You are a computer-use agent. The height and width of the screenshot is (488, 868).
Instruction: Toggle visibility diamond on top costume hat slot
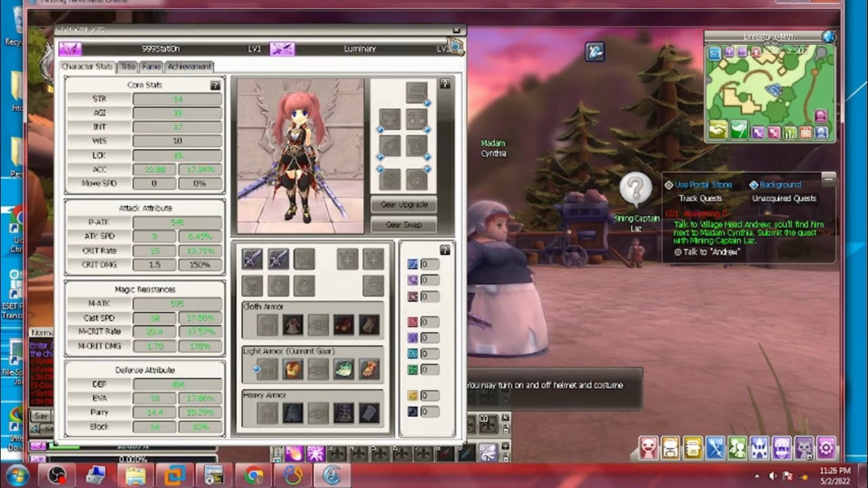(427, 103)
